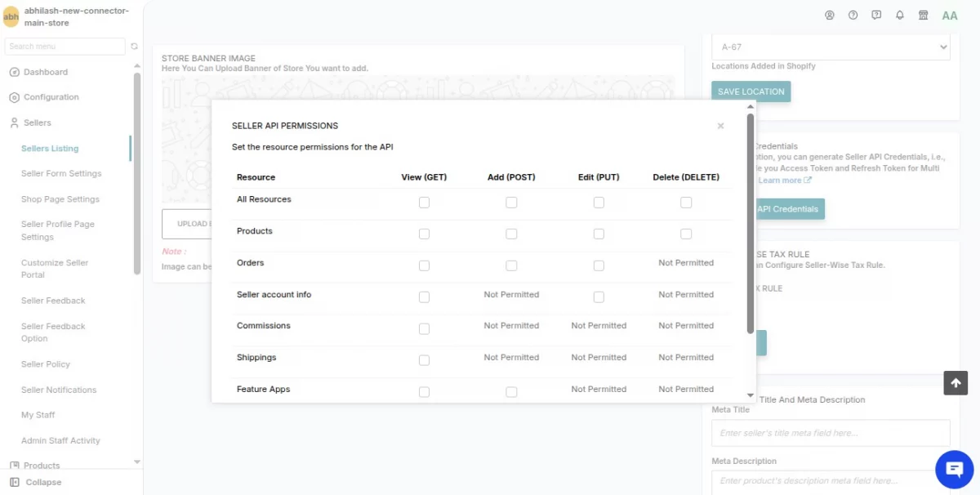
Task: Close the Seller API Permissions dialog
Action: click(720, 126)
